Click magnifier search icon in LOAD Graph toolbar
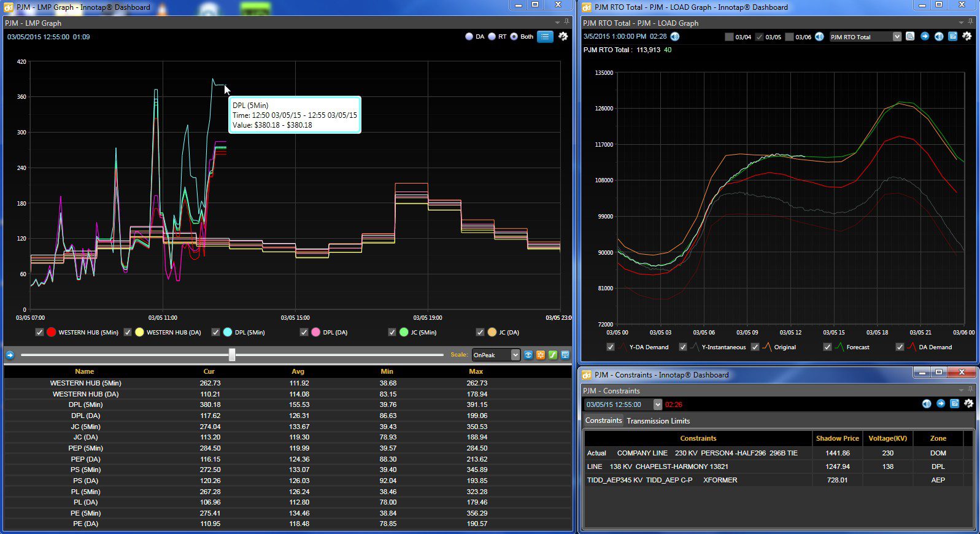Screen dimensions: 980x534 click(910, 37)
